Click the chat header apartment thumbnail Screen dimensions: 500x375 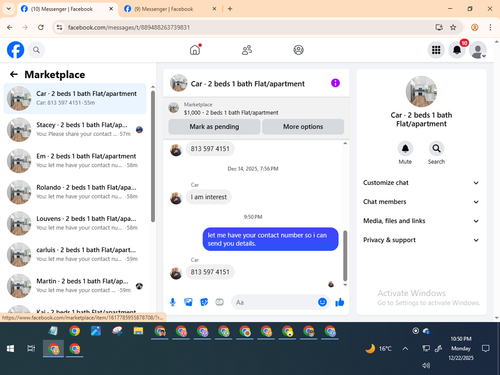(178, 83)
